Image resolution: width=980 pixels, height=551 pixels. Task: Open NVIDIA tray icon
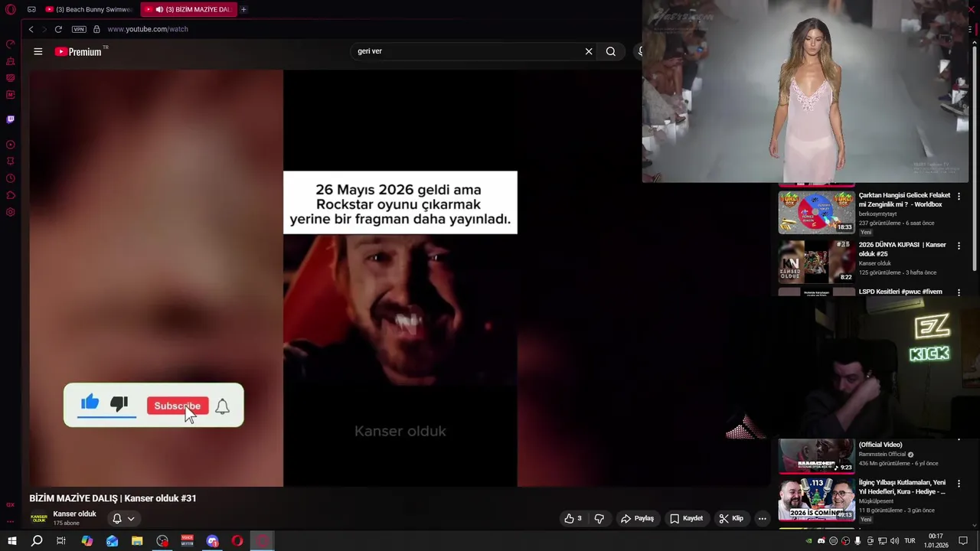point(808,541)
